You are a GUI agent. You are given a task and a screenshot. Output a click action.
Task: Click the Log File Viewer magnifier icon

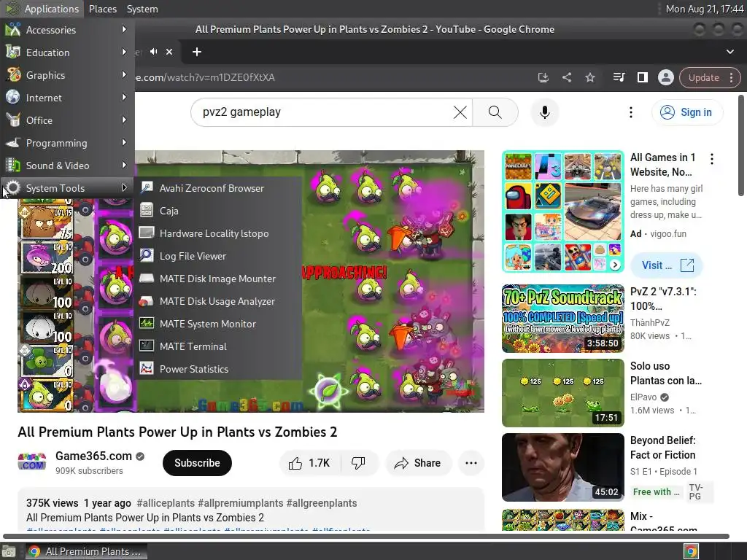point(146,255)
